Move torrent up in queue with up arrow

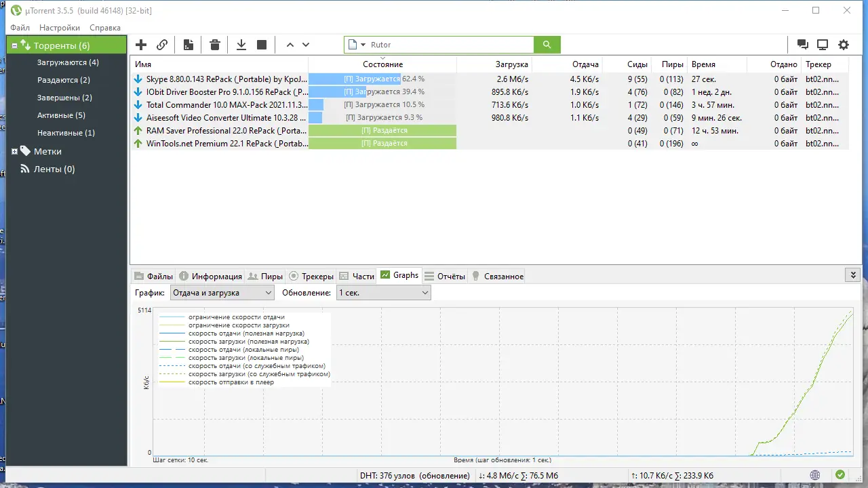click(x=290, y=44)
